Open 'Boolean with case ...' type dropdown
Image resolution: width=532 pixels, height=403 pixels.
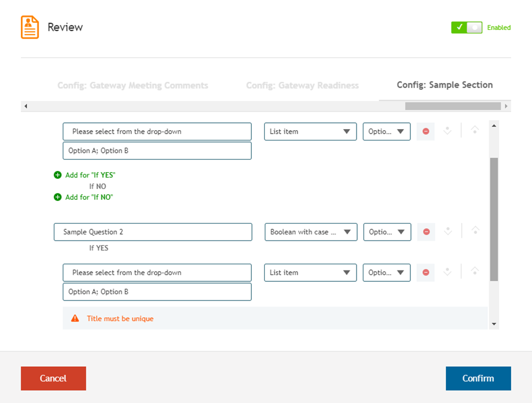311,232
